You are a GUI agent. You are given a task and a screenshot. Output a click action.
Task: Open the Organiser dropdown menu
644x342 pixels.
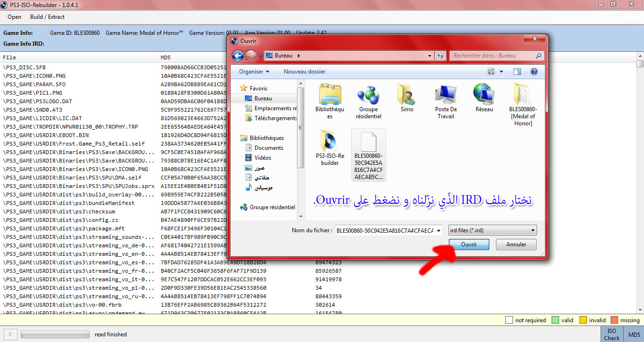[254, 72]
